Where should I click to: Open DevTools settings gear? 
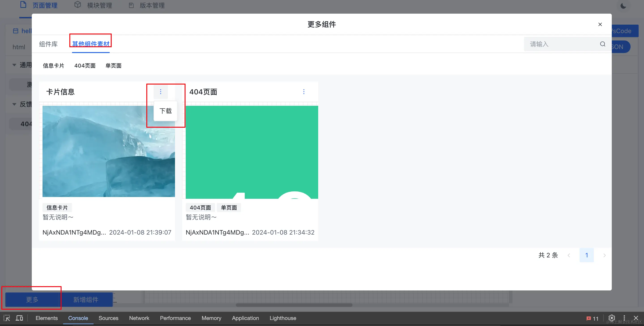[612, 318]
